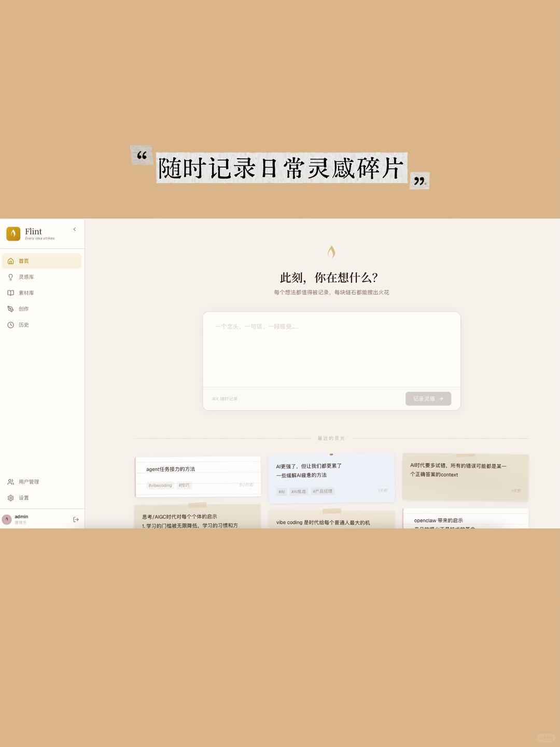Open the 首页 home page

pos(41,261)
